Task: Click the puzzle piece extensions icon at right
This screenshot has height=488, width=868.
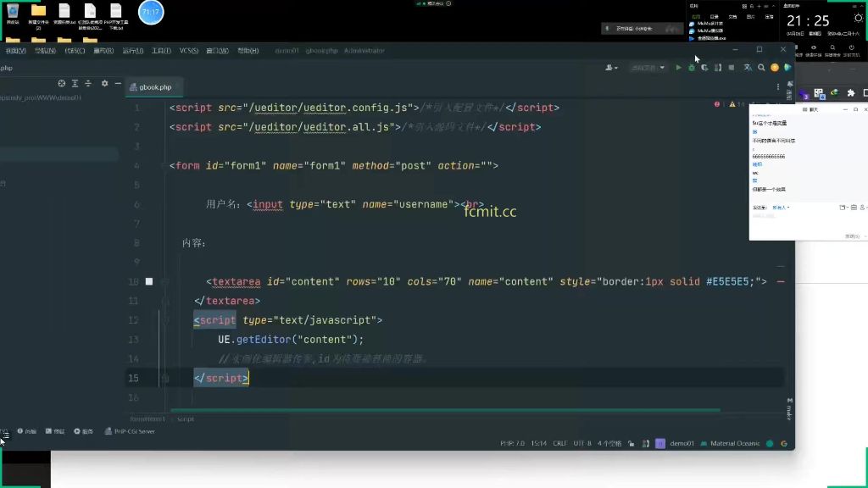Action: (x=851, y=93)
